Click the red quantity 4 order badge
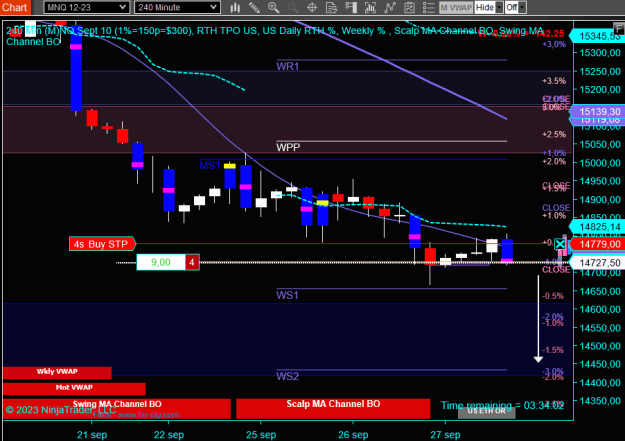625x441 pixels. click(192, 262)
